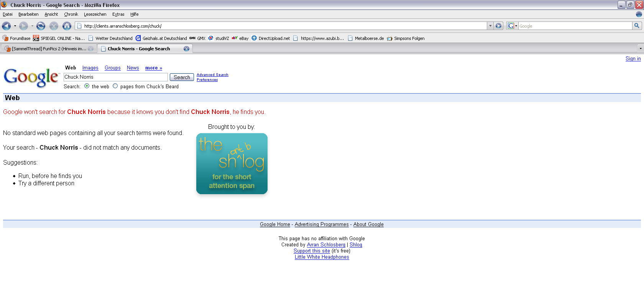Open the Extras menu
This screenshot has height=302, width=644.
(118, 14)
